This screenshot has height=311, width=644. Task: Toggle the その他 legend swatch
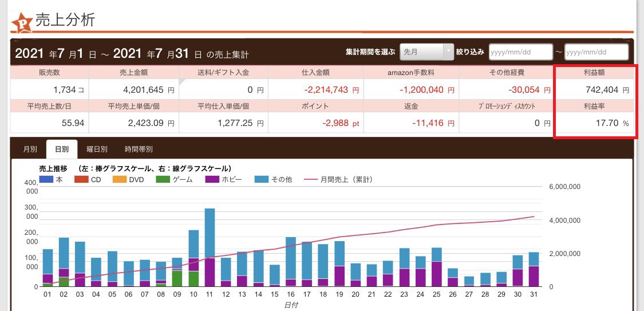262,179
